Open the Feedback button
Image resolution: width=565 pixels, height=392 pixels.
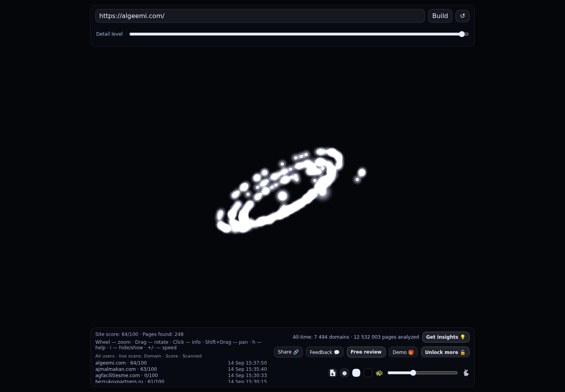click(x=325, y=352)
